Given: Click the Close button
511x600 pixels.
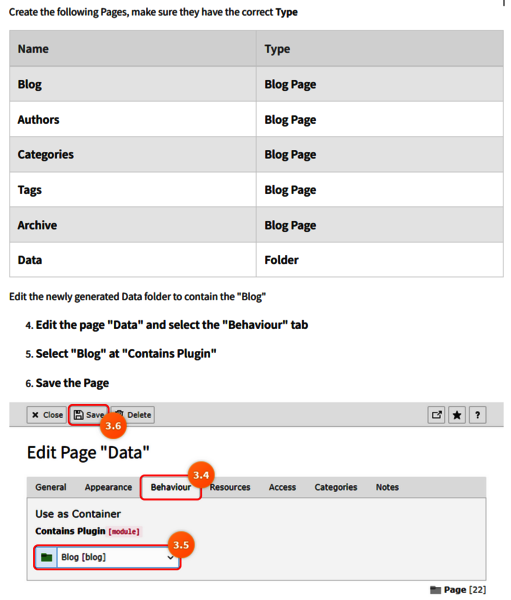Looking at the screenshot, I should tap(47, 415).
